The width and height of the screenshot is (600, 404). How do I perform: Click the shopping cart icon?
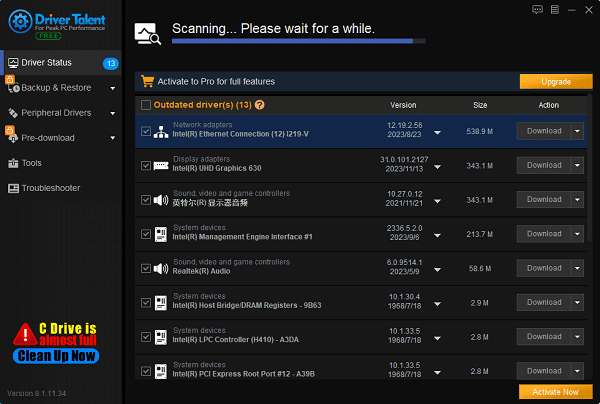[x=147, y=81]
